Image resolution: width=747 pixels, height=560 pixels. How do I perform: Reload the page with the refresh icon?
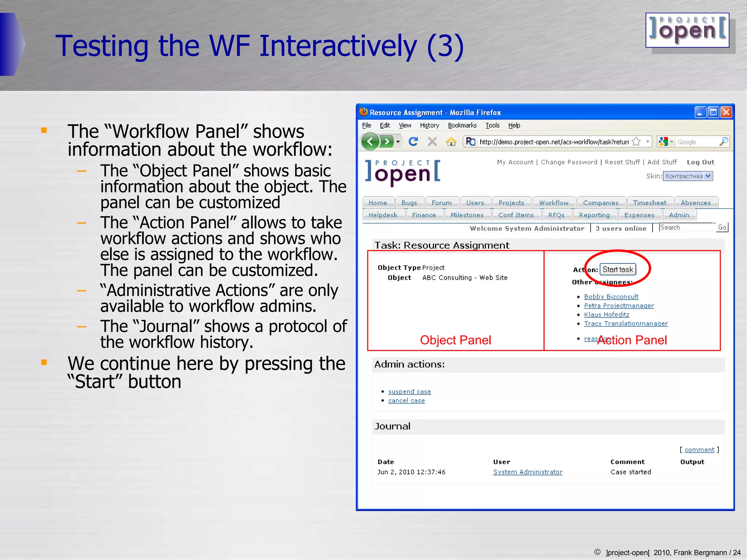click(413, 141)
